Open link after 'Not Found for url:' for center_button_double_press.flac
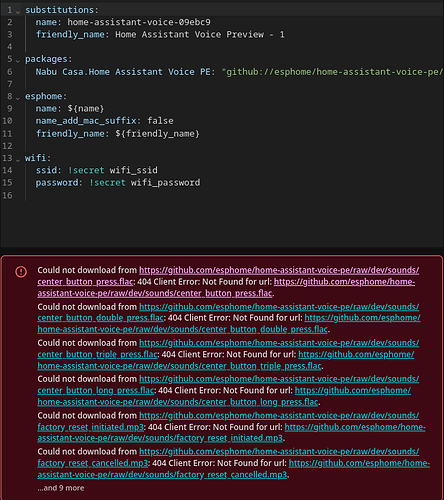The height and width of the screenshot is (500, 444). click(x=229, y=324)
